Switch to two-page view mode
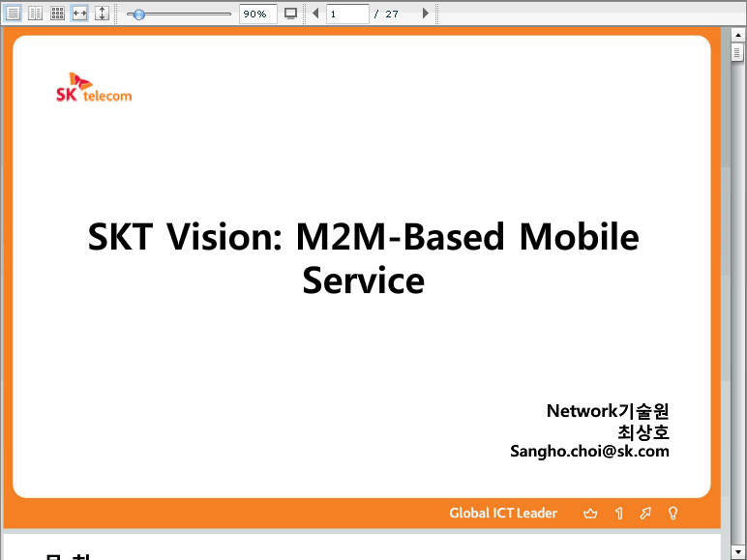This screenshot has height=560, width=747. coord(35,14)
